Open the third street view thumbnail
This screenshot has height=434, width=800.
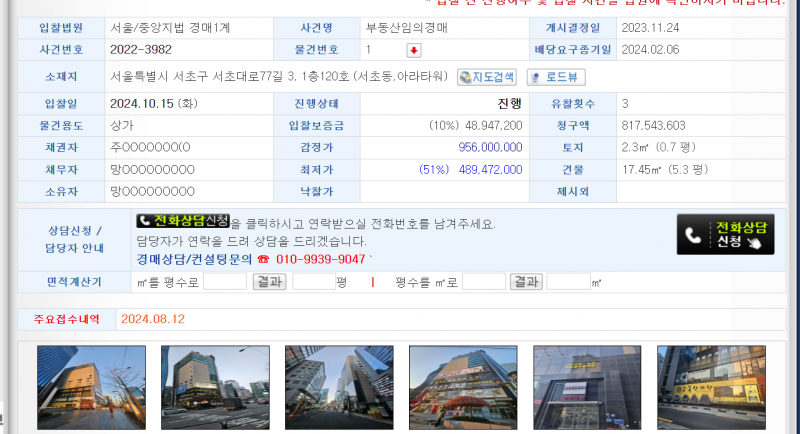(339, 388)
